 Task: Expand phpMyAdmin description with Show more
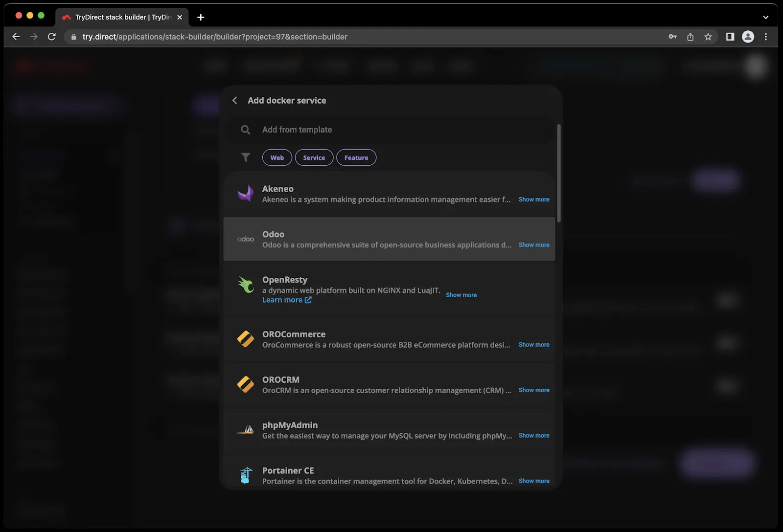(x=534, y=436)
